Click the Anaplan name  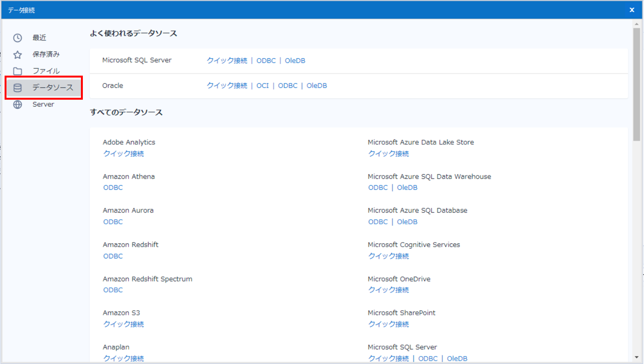point(116,347)
